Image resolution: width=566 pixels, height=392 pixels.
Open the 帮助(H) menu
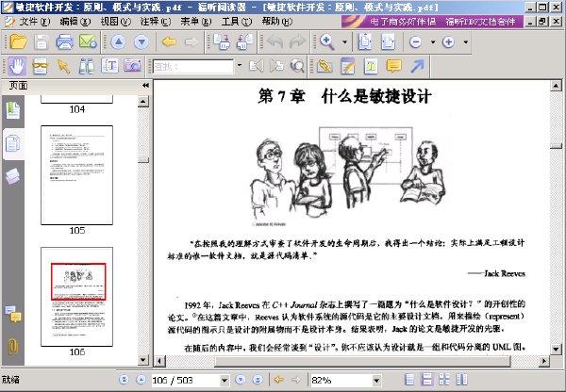click(276, 22)
